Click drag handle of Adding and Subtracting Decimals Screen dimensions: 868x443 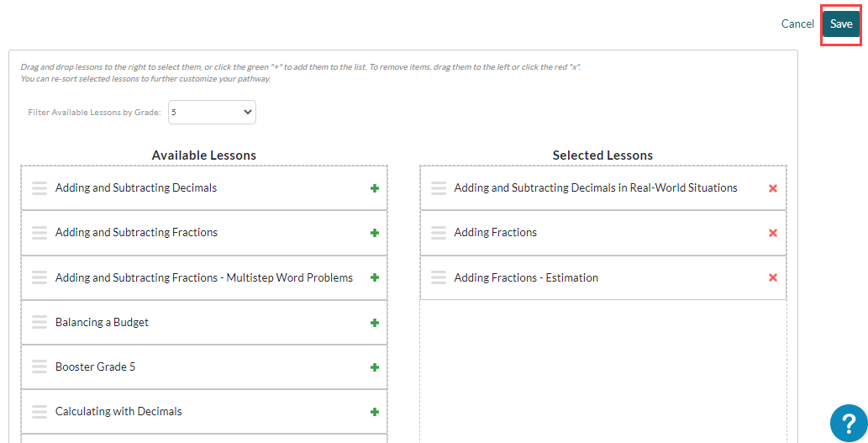coord(39,187)
